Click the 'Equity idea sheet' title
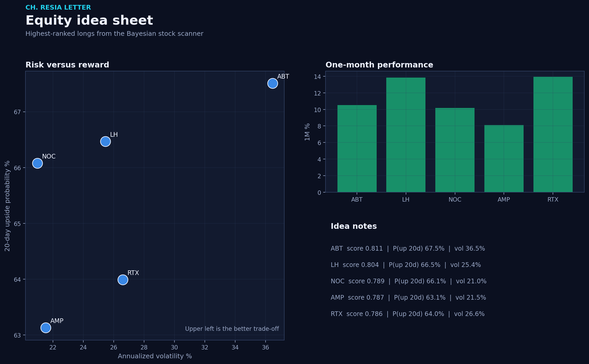 tap(89, 20)
